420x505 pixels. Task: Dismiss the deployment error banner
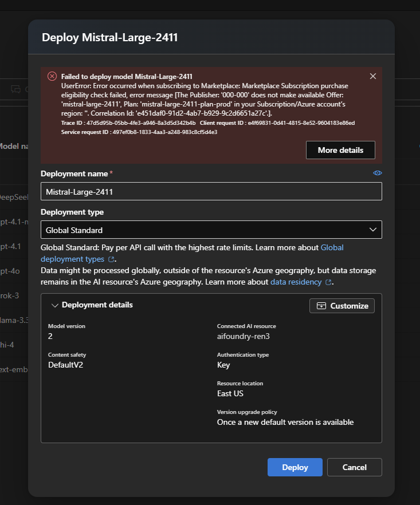click(x=373, y=76)
